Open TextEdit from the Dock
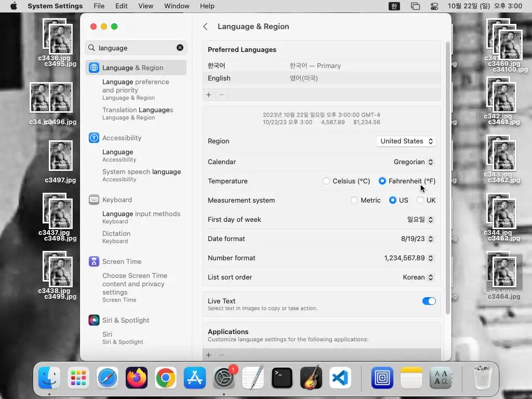The height and width of the screenshot is (399, 532). [253, 378]
